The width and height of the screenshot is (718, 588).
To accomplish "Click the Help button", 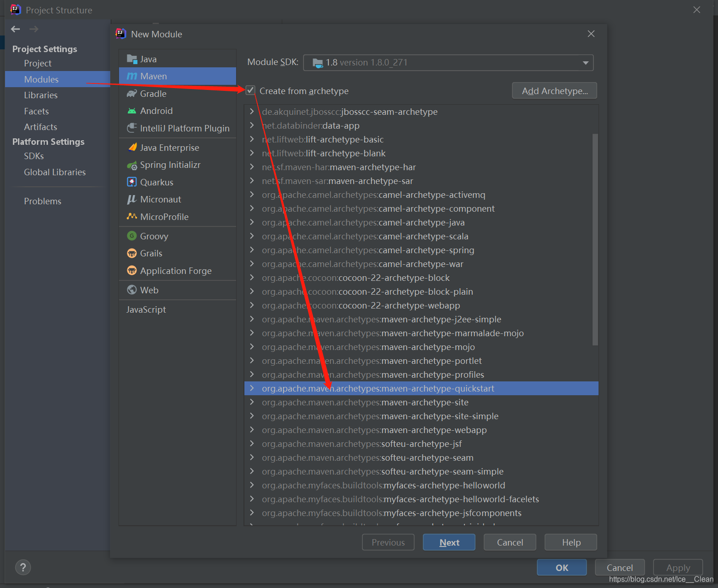I will coord(571,542).
